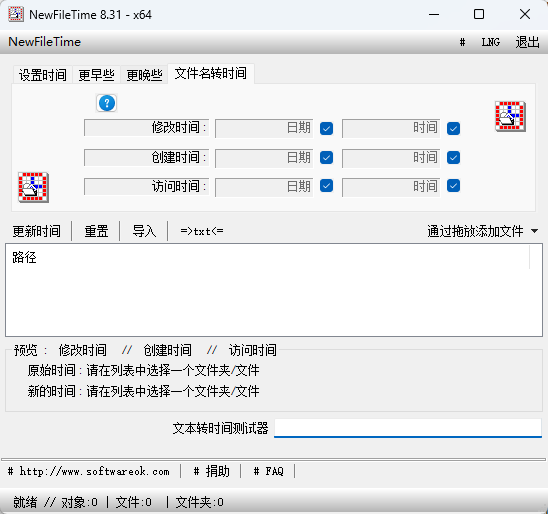Click the 访问时间 时间 field
The height and width of the screenshot is (514, 548).
pos(391,187)
